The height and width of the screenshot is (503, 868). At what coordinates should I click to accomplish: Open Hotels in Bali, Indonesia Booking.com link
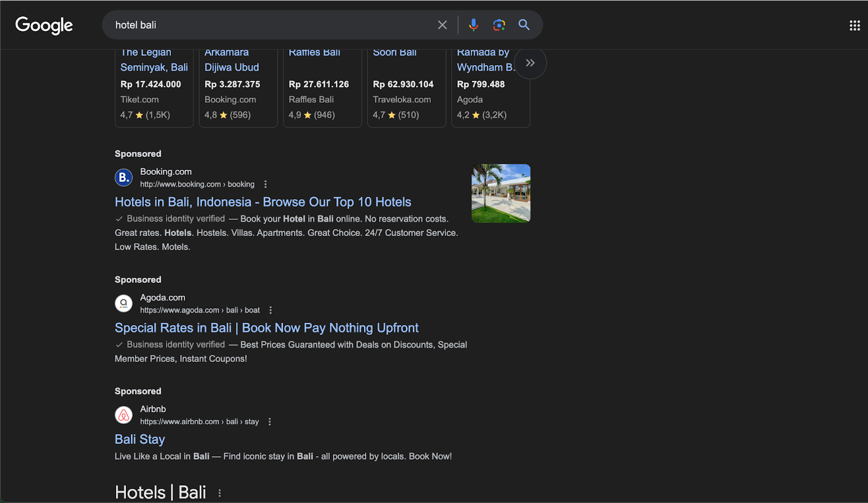(x=263, y=202)
